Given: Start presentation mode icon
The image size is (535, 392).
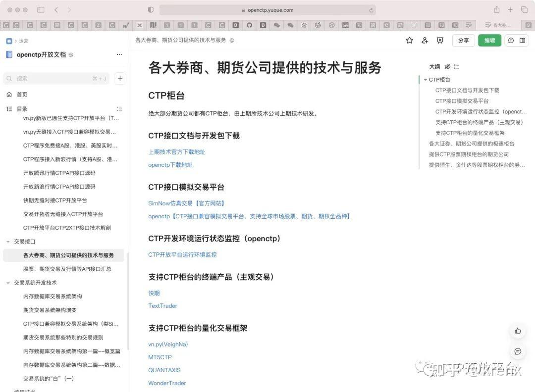Looking at the screenshot, I should pyautogui.click(x=440, y=40).
